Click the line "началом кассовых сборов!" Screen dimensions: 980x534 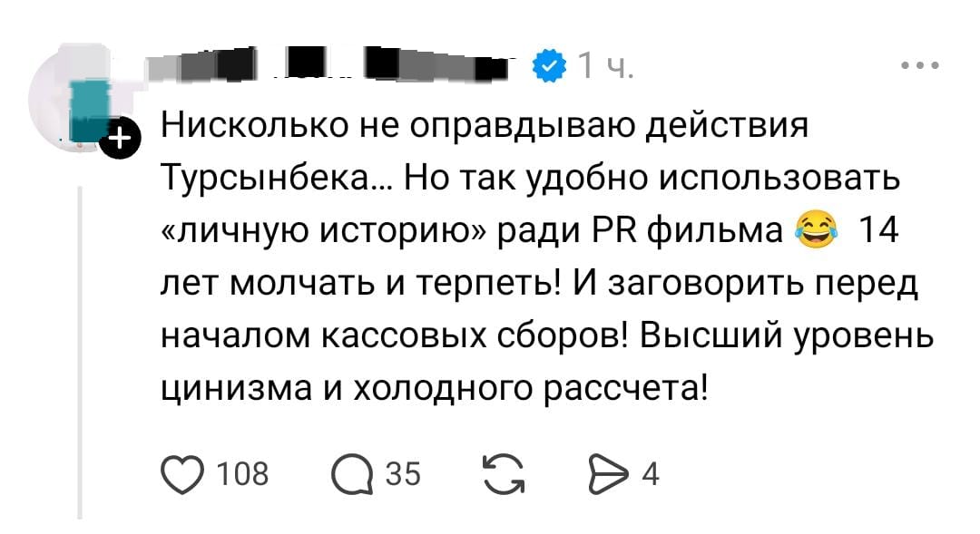pyautogui.click(x=396, y=338)
